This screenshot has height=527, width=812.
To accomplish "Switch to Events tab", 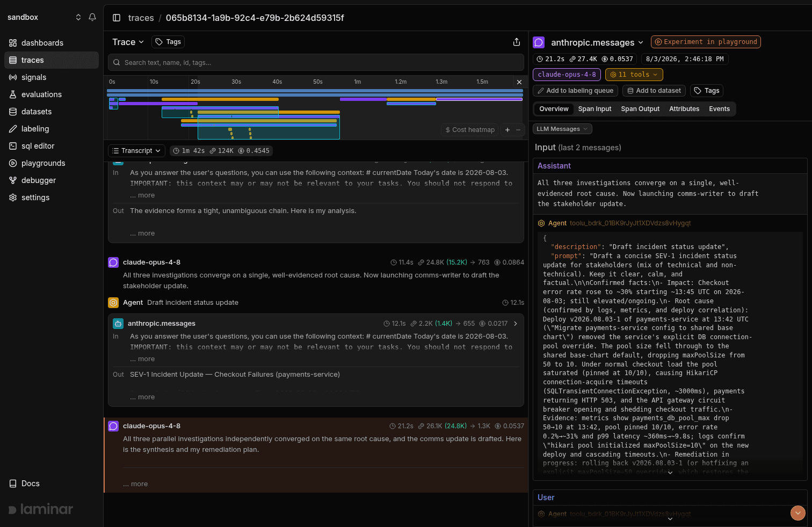I will coord(719,109).
